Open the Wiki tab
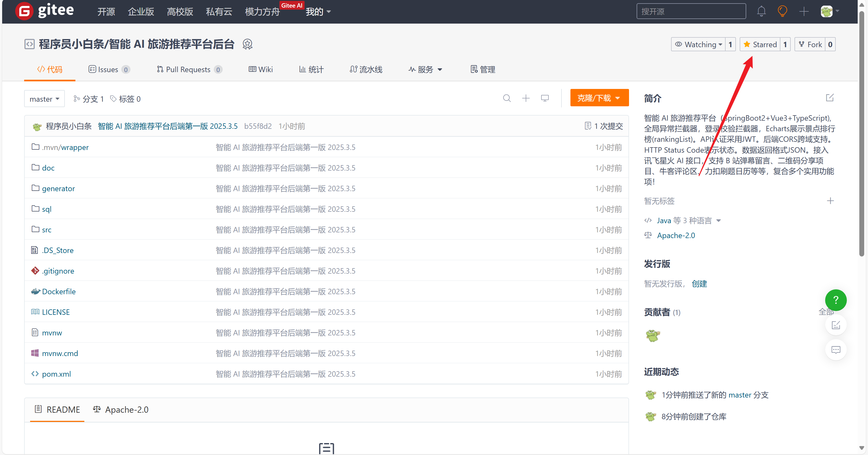 click(261, 69)
